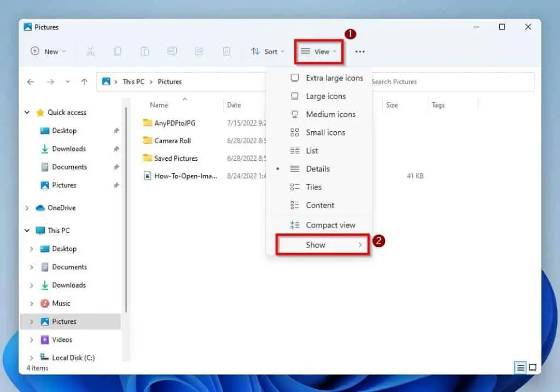Select Large icons view
Viewport: 560px width, 392px height.
tap(319, 96)
